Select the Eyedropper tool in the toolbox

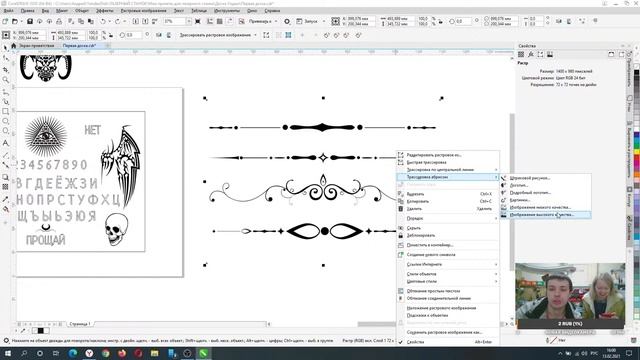5,199
